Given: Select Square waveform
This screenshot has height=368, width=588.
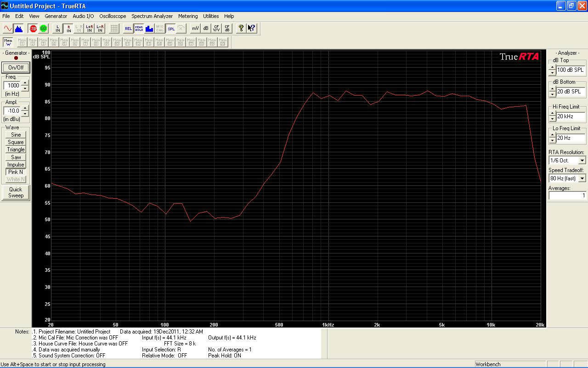Looking at the screenshot, I should [16, 142].
